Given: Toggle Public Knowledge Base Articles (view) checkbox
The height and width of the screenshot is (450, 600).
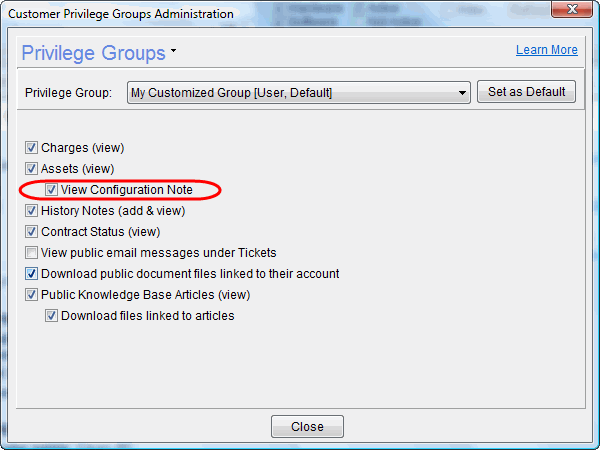Looking at the screenshot, I should [x=32, y=295].
